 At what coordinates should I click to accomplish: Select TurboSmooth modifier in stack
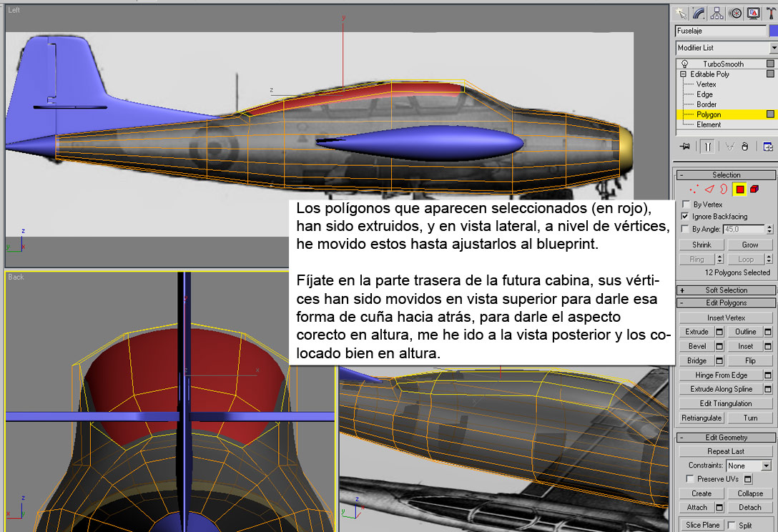(723, 64)
